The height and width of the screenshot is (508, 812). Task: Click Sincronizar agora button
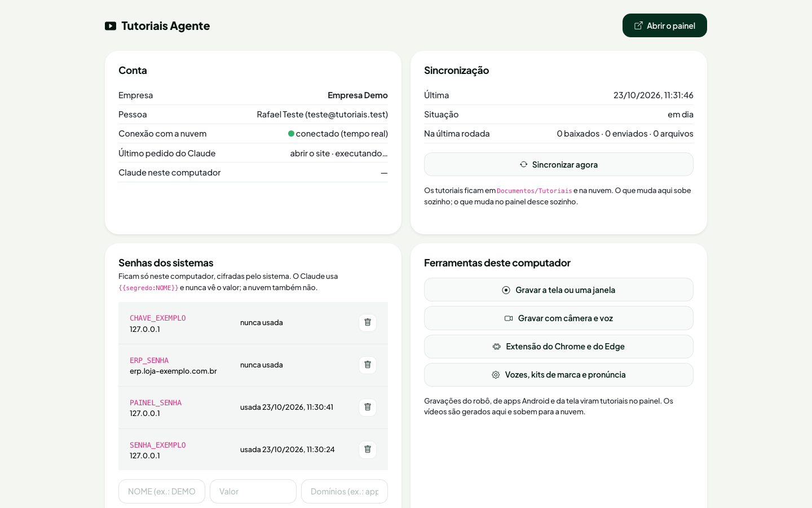point(559,164)
